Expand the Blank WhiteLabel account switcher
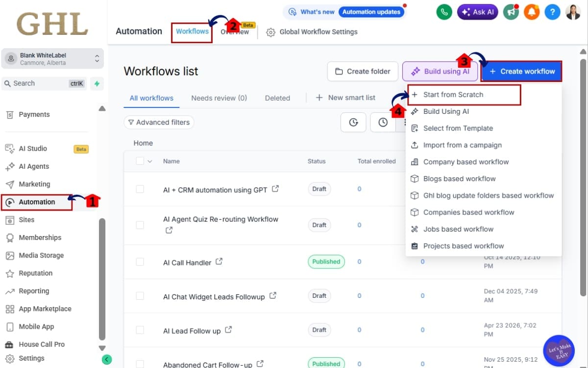This screenshot has height=368, width=588. click(x=52, y=59)
